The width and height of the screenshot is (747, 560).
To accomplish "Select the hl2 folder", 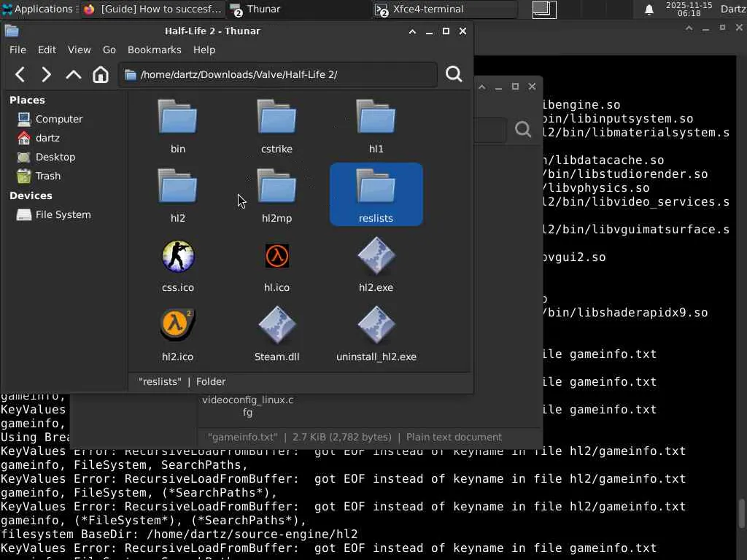I will pyautogui.click(x=178, y=195).
